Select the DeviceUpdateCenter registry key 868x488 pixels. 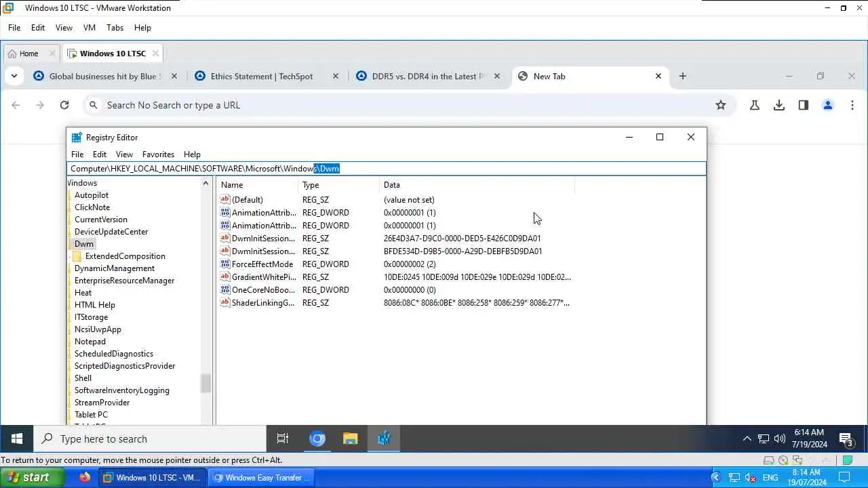[111, 232]
